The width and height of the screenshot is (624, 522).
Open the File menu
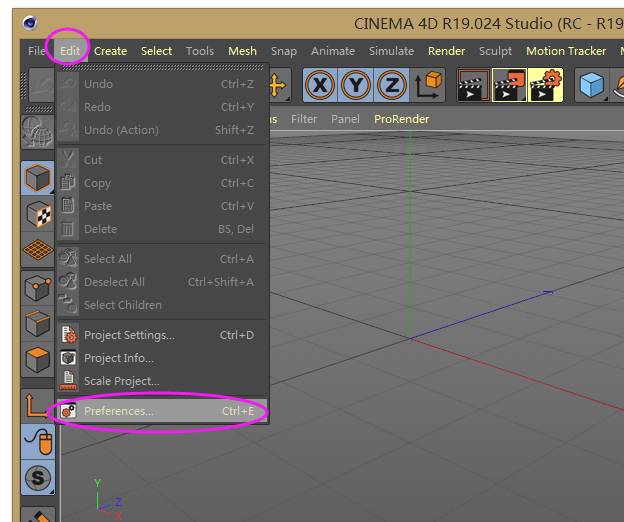point(37,51)
